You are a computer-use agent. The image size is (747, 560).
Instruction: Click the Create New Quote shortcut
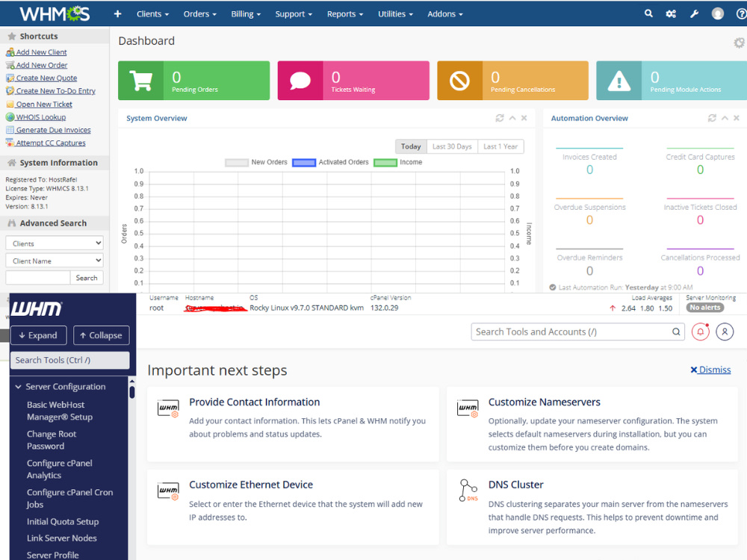point(46,78)
